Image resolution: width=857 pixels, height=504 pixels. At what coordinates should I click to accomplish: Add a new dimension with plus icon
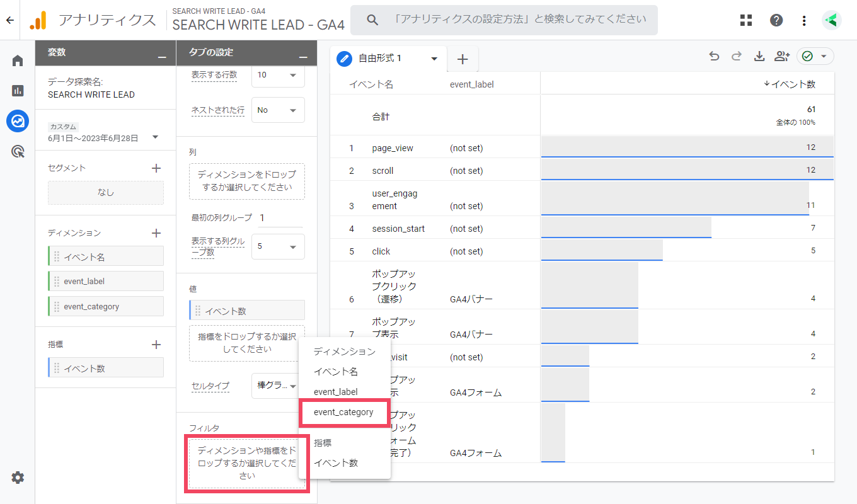click(x=156, y=233)
